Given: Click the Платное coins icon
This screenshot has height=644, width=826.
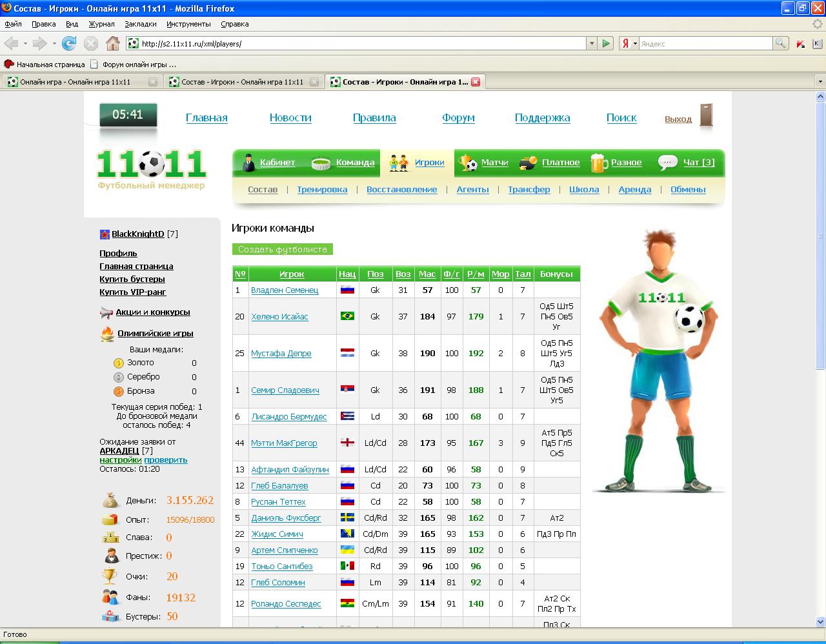Looking at the screenshot, I should 528,163.
